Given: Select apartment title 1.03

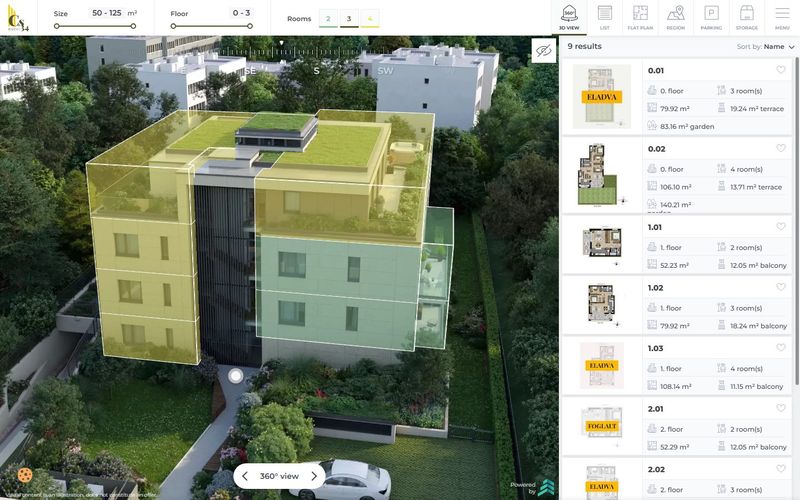Looking at the screenshot, I should click(656, 348).
